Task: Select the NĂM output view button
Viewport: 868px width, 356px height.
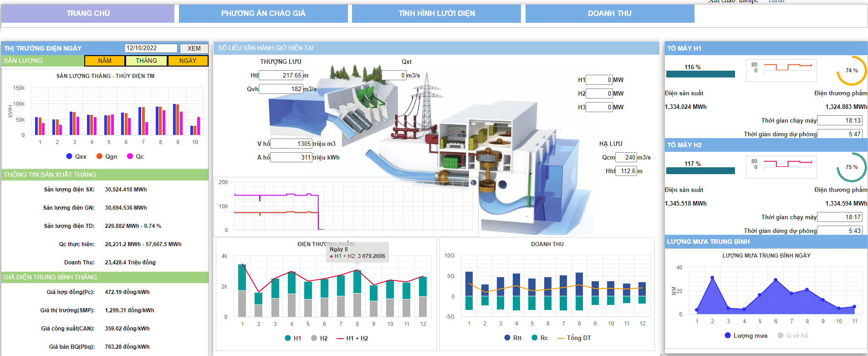Action: (x=104, y=61)
